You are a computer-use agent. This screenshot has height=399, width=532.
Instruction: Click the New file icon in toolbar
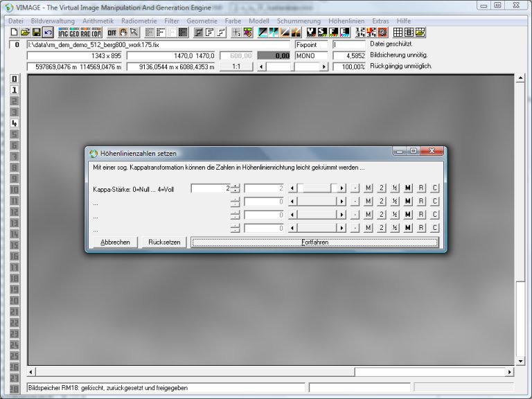[x=13, y=33]
